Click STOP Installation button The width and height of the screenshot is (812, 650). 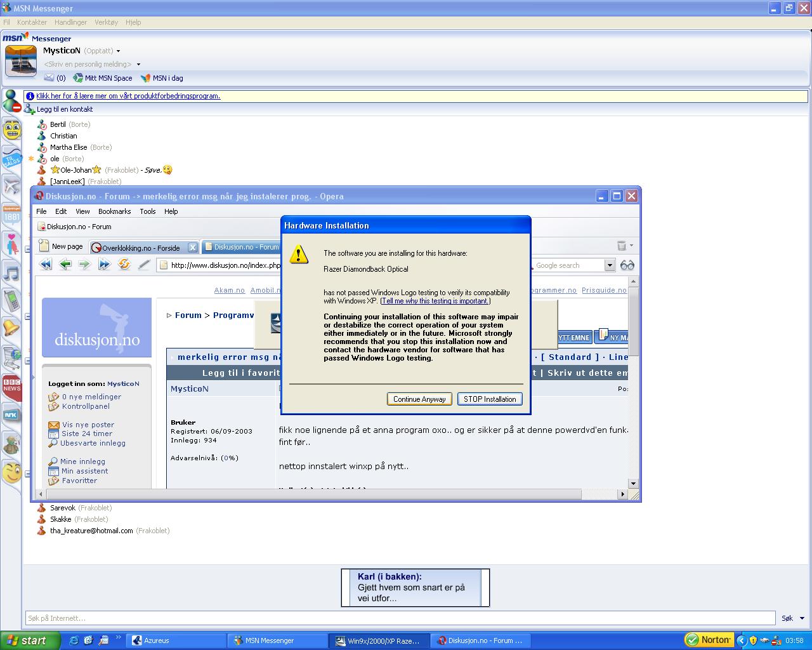pos(490,399)
